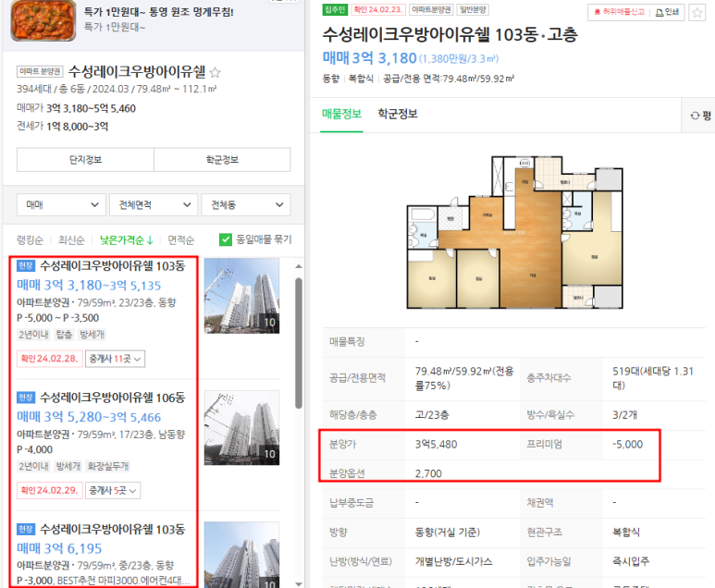The height and width of the screenshot is (588, 715).
Task: Click 프리미엄 value -5,000
Action: point(627,445)
